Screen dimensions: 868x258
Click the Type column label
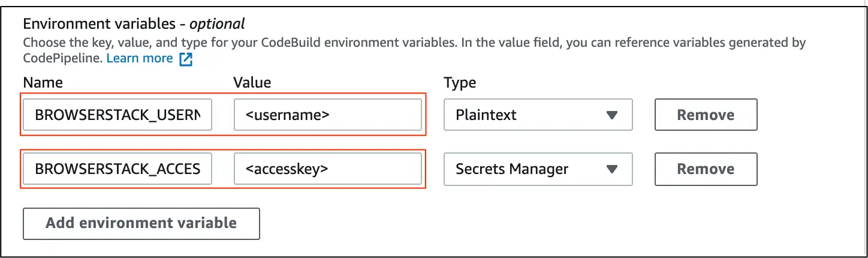click(x=460, y=83)
